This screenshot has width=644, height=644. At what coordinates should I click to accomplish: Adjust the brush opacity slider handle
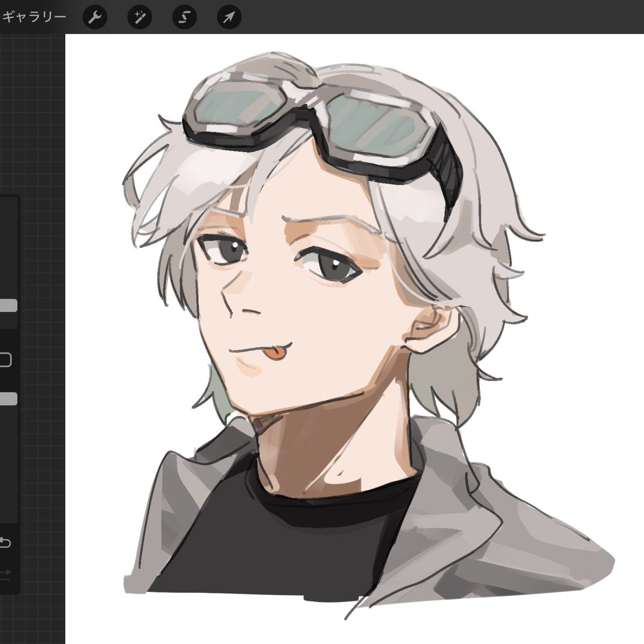click(x=8, y=399)
